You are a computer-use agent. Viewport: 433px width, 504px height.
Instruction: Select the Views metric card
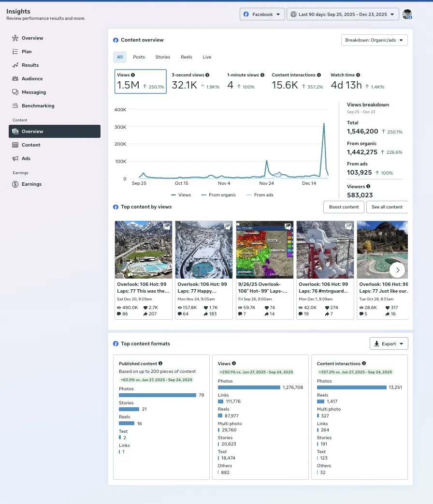pyautogui.click(x=141, y=81)
